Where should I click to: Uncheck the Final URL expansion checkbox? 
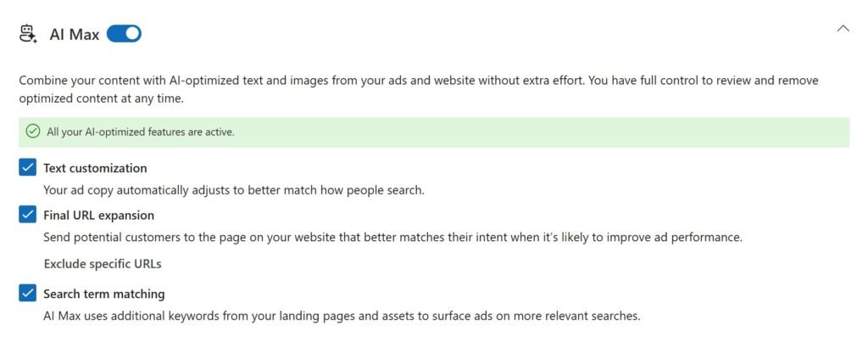pyautogui.click(x=27, y=215)
